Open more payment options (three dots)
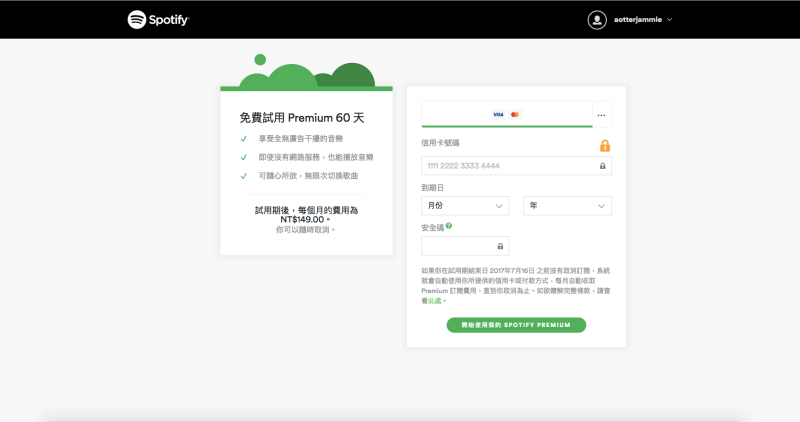The image size is (800, 422). 602,115
